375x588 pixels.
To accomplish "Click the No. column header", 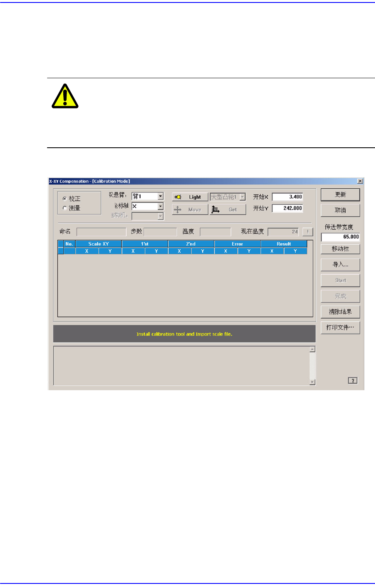I will [69, 244].
